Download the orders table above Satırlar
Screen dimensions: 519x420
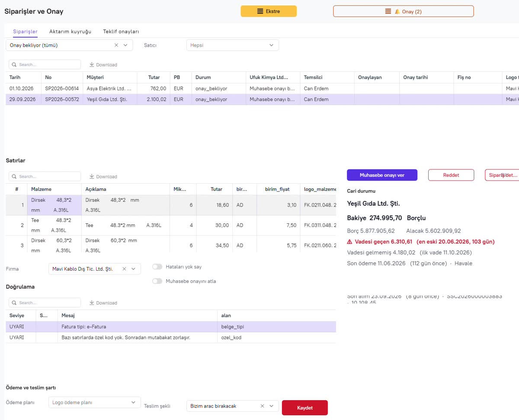point(103,65)
